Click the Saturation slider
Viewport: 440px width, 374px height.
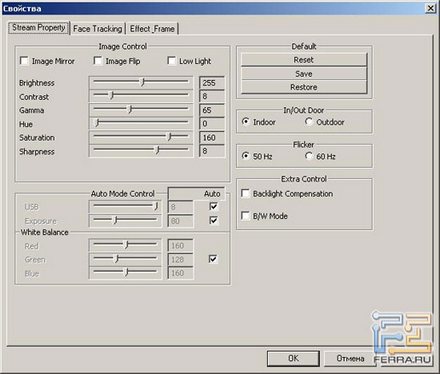[x=141, y=137]
